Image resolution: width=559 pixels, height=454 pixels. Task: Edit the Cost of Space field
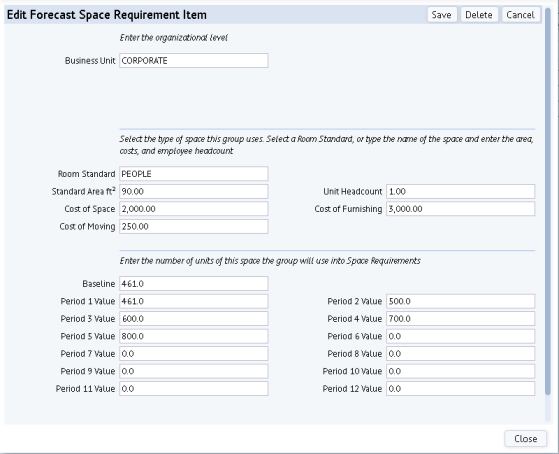(x=194, y=209)
